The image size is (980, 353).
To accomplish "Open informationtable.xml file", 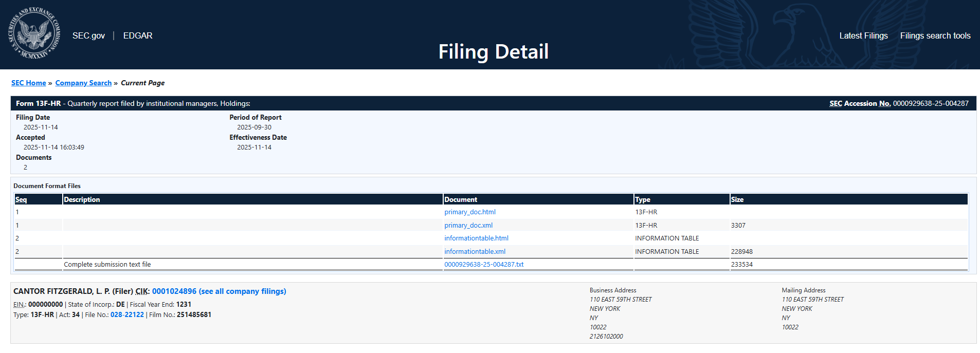I will (475, 252).
